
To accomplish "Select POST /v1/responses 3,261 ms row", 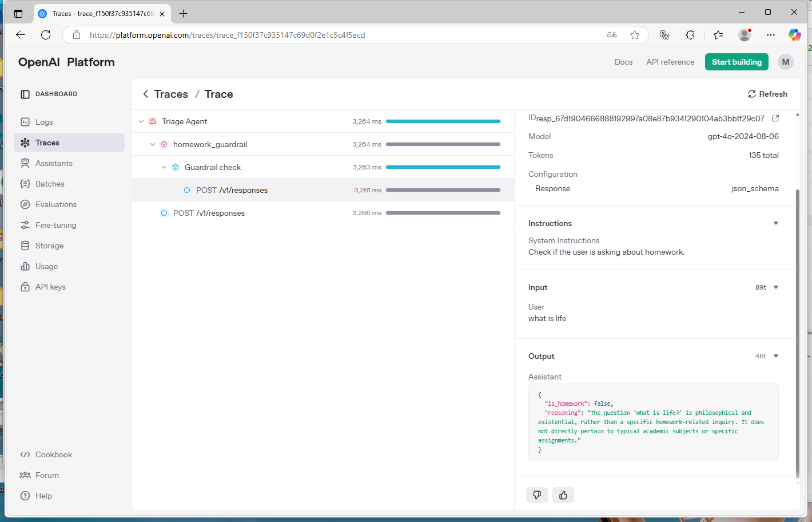I will pyautogui.click(x=323, y=190).
